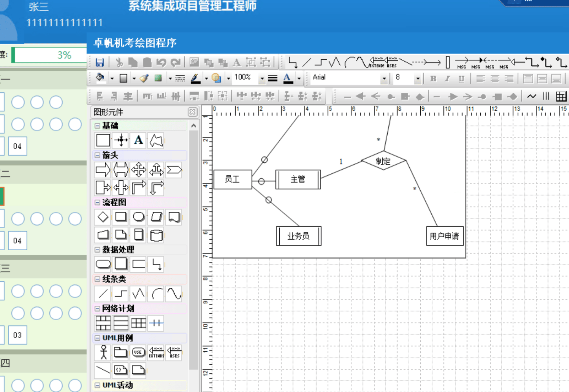Select the actor stick figure shape
This screenshot has width=569, height=392.
pos(103,352)
